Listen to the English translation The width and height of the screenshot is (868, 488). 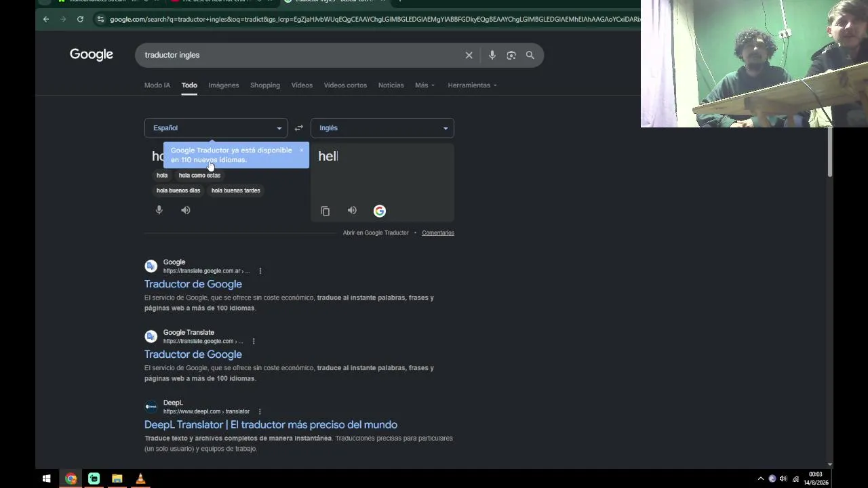tap(352, 211)
